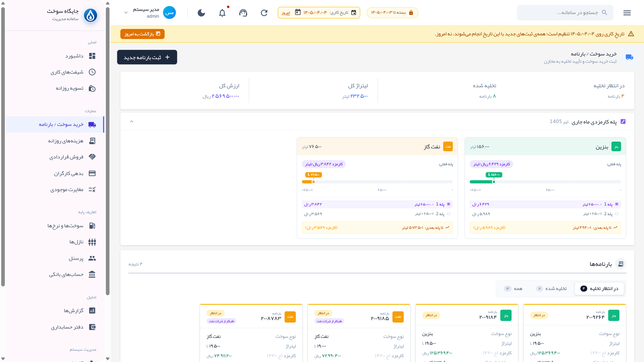Click the ارزش کل value ۲٬۵۶۹٬۵۰۰٬۰۰۰ ریال
Screen dimensions: 644x362
(x=221, y=96)
